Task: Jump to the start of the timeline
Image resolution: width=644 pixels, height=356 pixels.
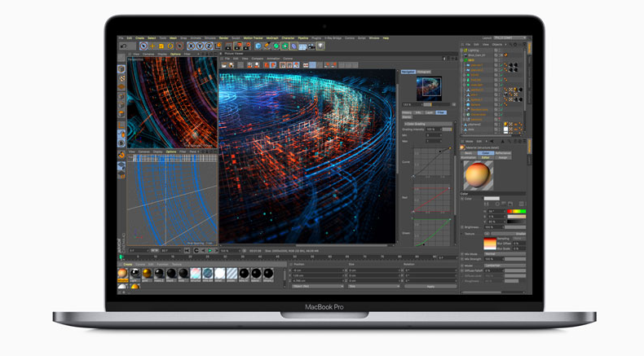Action: [187, 250]
